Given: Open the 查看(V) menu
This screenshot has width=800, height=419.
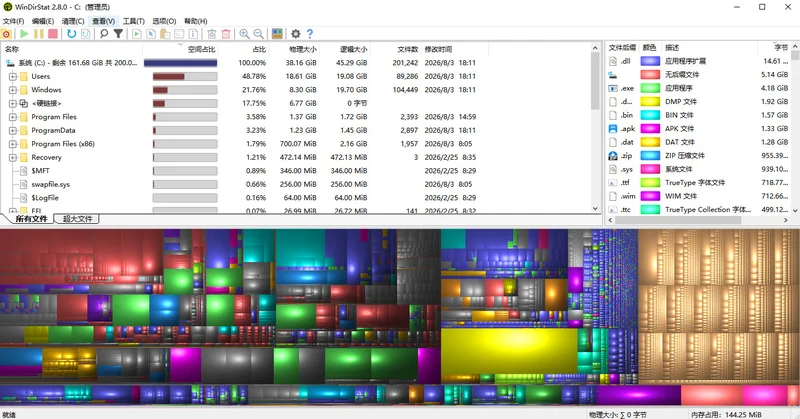Looking at the screenshot, I should tap(103, 21).
